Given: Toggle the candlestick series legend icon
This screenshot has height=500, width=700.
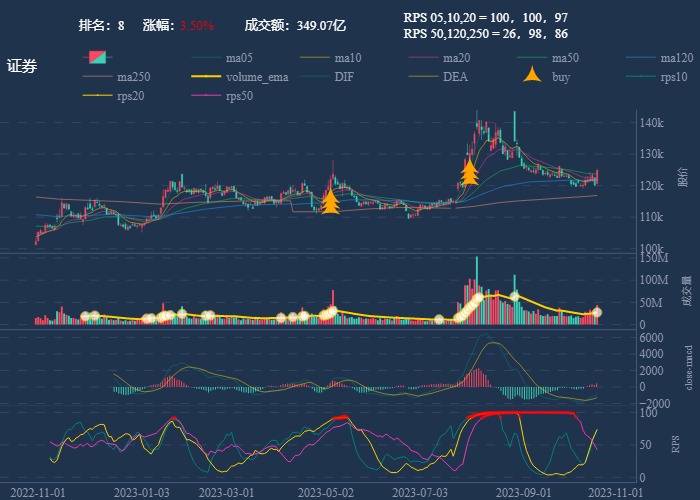Looking at the screenshot, I should (96, 58).
